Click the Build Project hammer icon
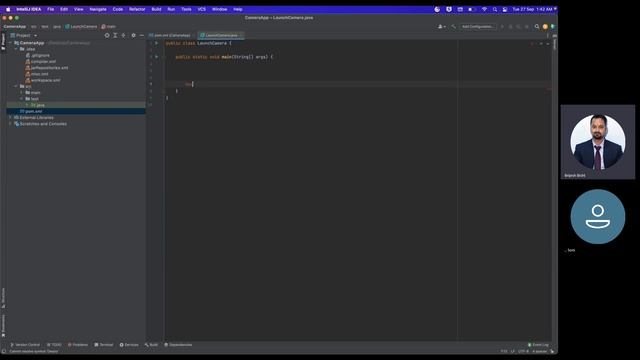 pos(453,27)
